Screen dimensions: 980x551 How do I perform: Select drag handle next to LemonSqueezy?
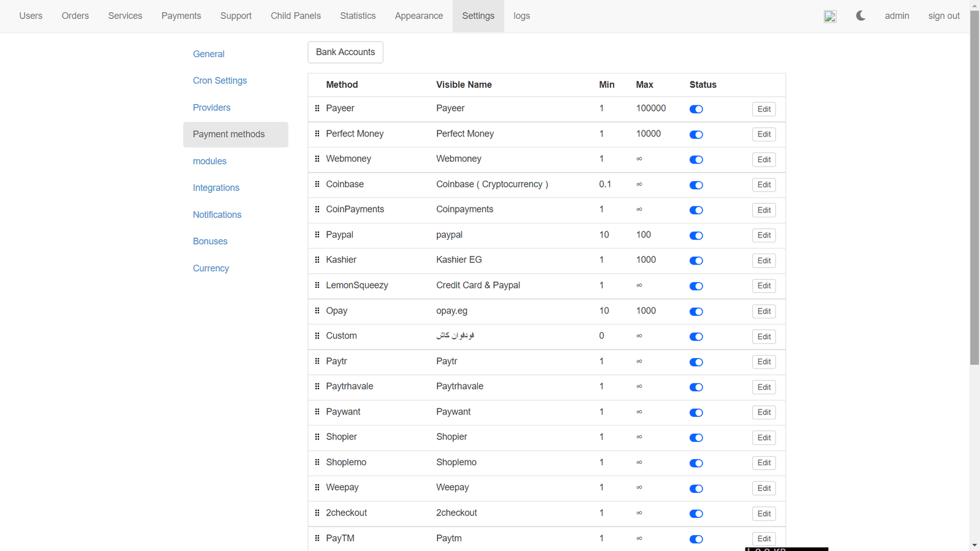click(317, 285)
